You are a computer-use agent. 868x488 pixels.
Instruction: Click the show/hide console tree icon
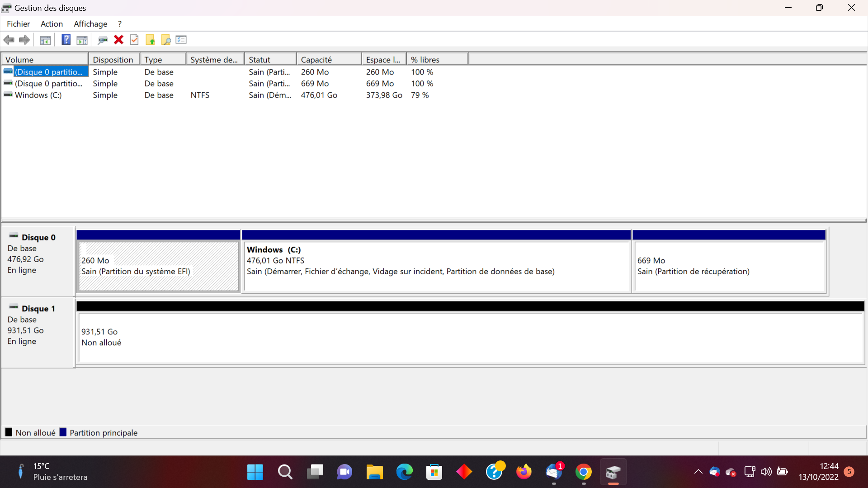point(45,40)
